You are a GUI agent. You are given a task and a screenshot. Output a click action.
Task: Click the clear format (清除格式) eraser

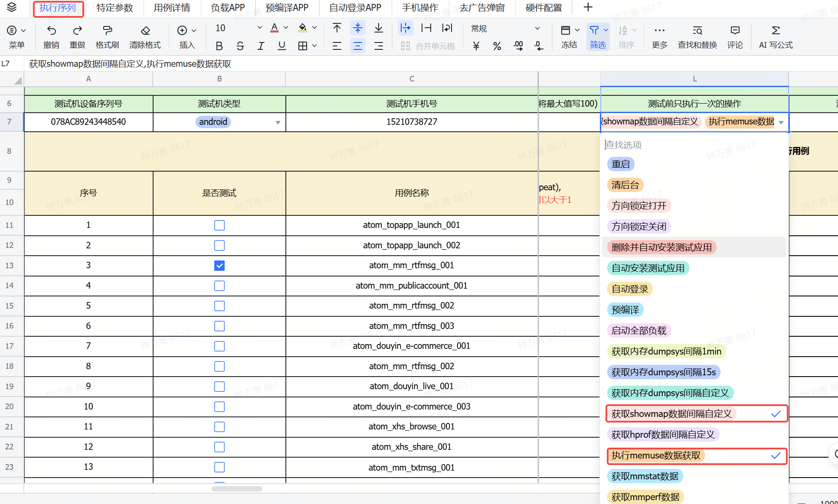pyautogui.click(x=145, y=30)
